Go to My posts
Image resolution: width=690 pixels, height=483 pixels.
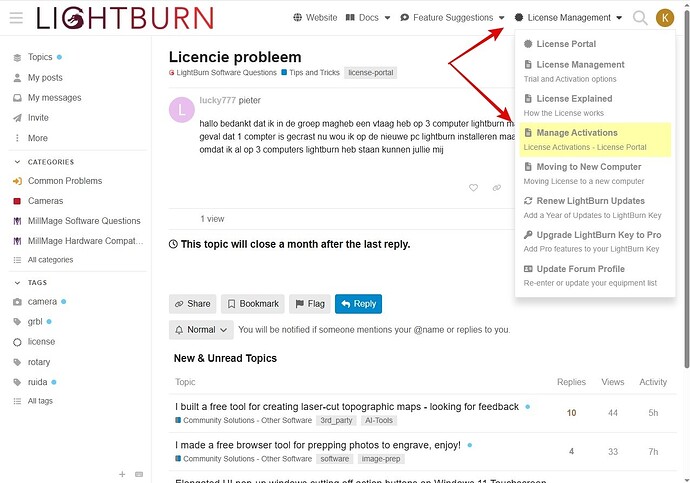pyautogui.click(x=45, y=77)
